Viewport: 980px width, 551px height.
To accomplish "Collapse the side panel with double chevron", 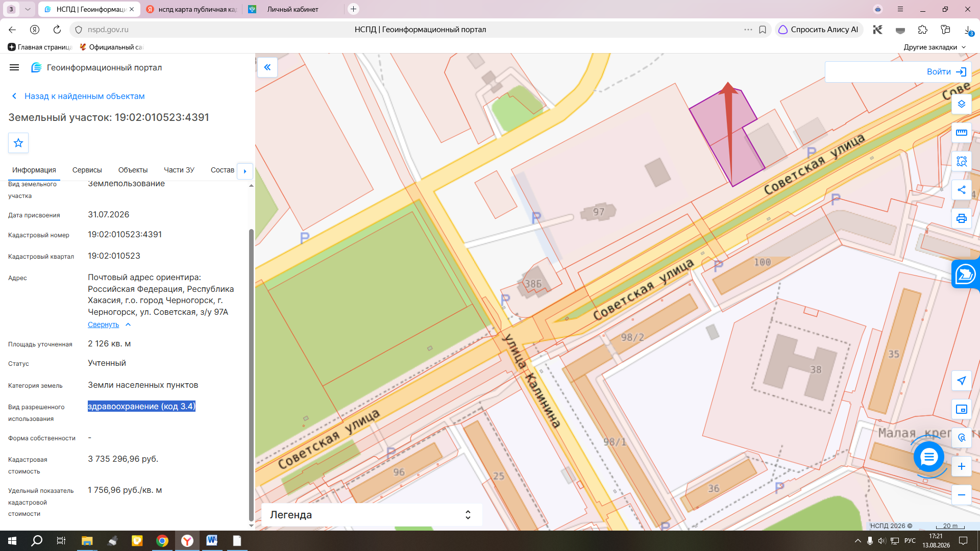I will [x=267, y=67].
